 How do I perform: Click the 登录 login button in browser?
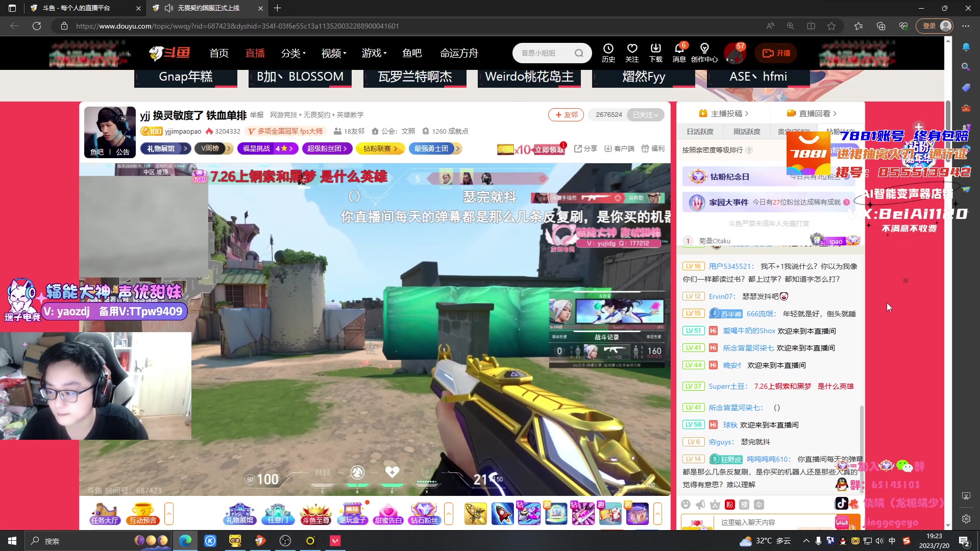pos(935,26)
